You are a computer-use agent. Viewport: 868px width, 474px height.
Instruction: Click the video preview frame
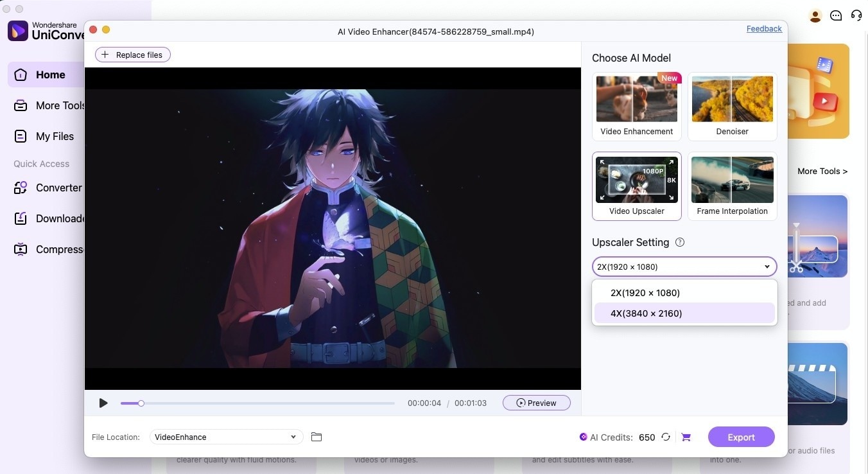point(333,229)
